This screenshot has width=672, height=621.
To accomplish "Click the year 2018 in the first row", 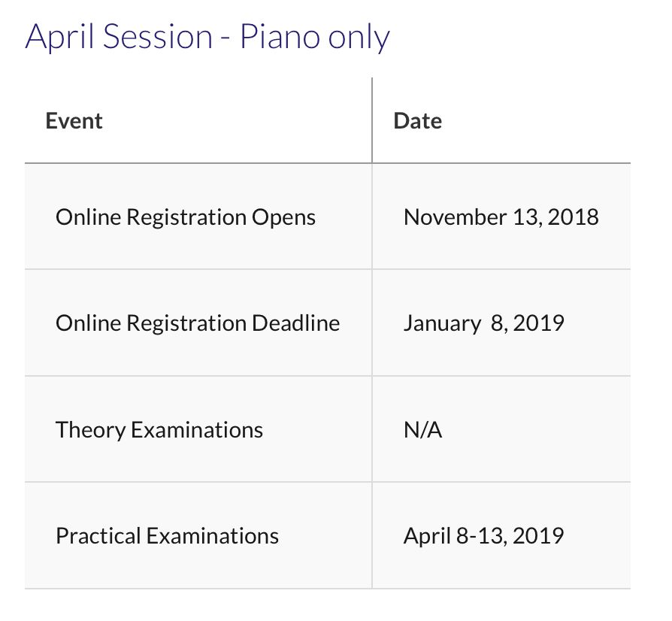I will click(573, 217).
